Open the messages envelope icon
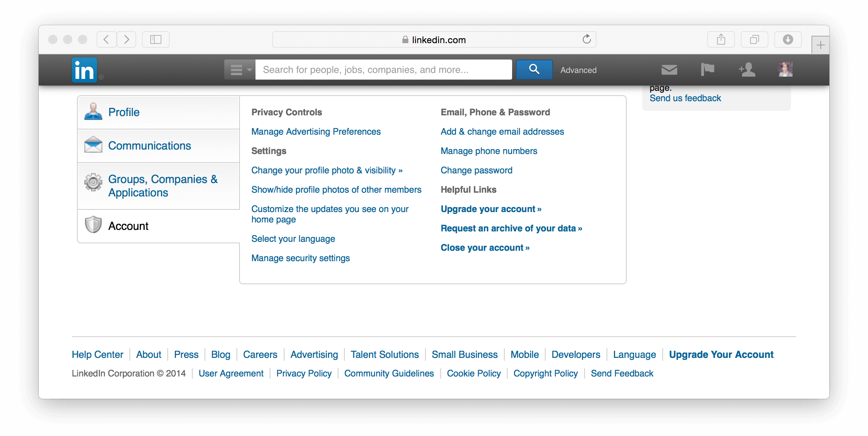 tap(669, 70)
